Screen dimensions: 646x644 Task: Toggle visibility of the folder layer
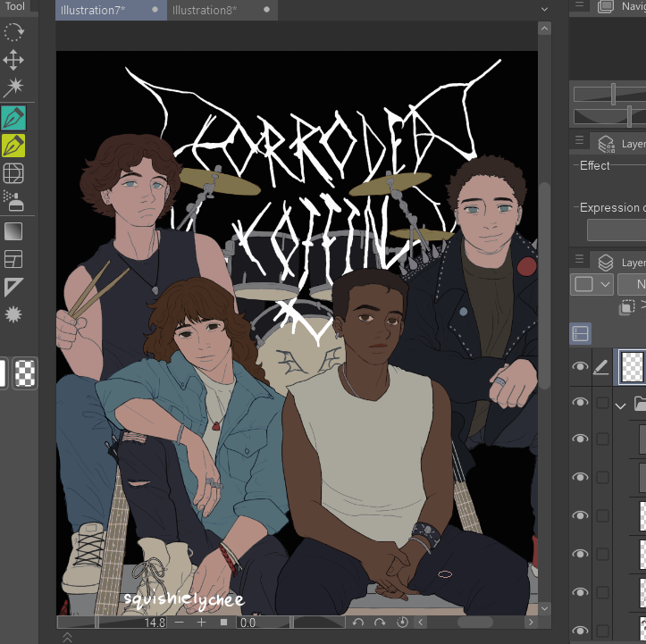(580, 402)
